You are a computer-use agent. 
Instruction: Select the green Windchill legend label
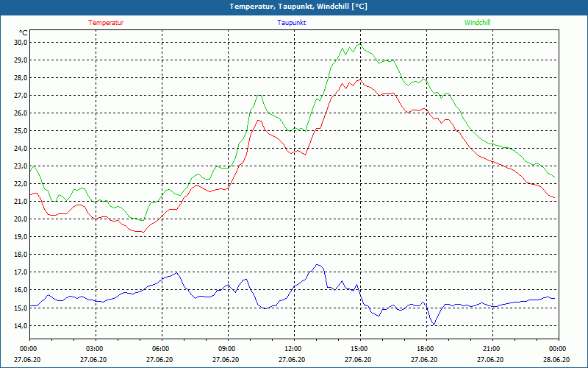click(477, 23)
